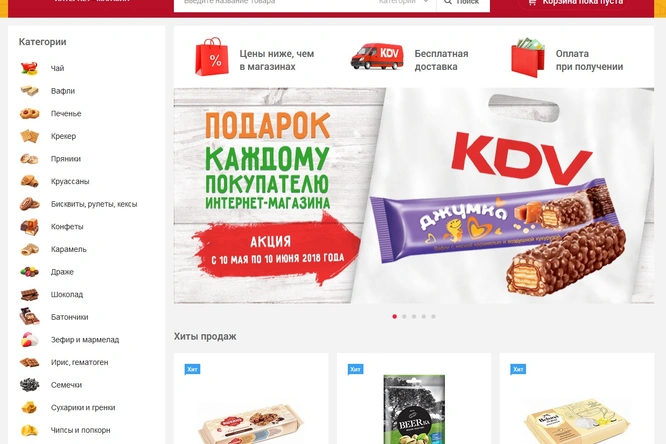Expand the Категории dropdown in search bar
This screenshot has width=666, height=444.
point(404,2)
